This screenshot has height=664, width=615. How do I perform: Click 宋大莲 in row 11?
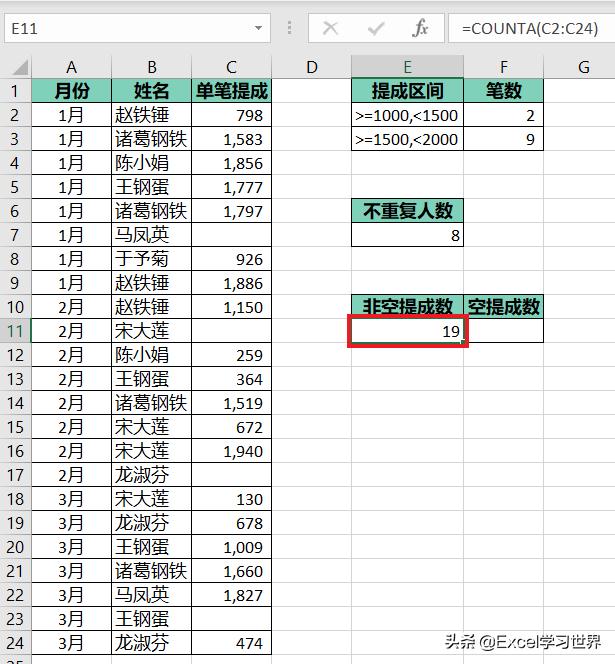[151, 331]
